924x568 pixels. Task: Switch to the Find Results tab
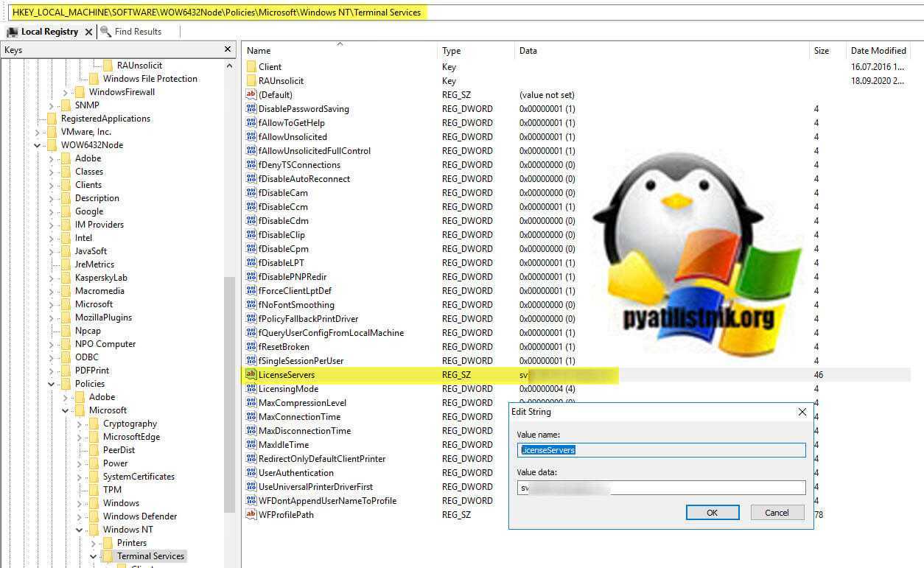pyautogui.click(x=137, y=32)
